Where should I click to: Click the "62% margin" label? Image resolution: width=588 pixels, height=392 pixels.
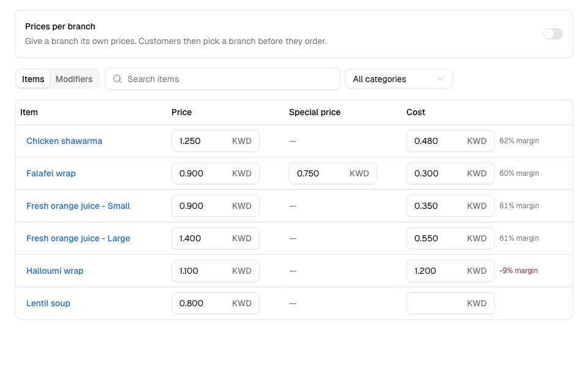coord(519,141)
